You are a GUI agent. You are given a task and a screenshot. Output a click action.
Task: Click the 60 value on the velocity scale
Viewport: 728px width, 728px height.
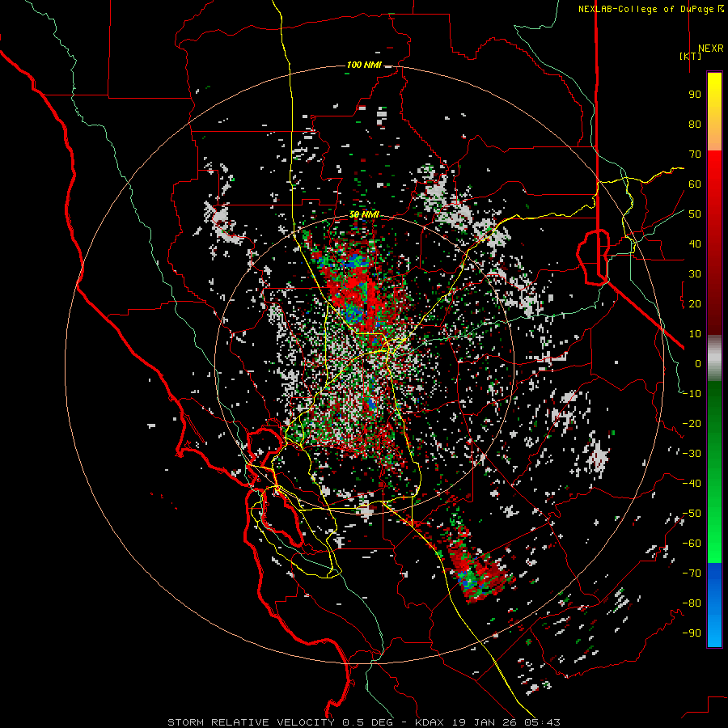click(x=695, y=184)
